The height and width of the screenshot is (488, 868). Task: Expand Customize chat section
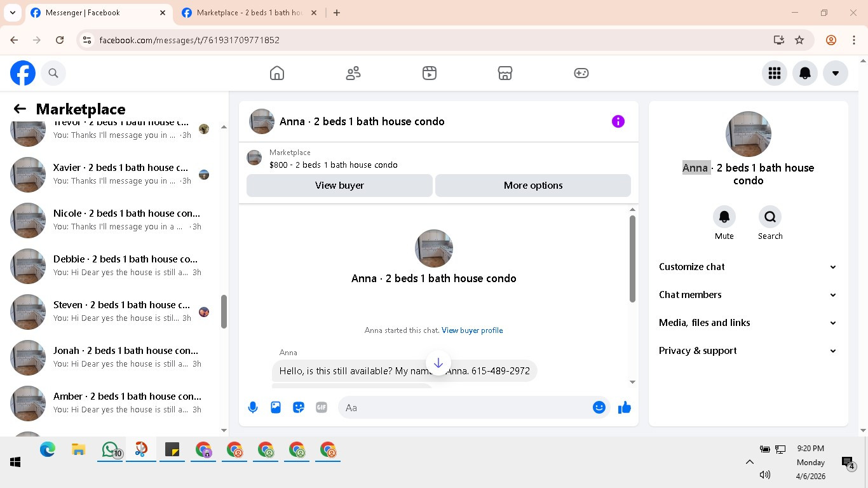tap(748, 267)
